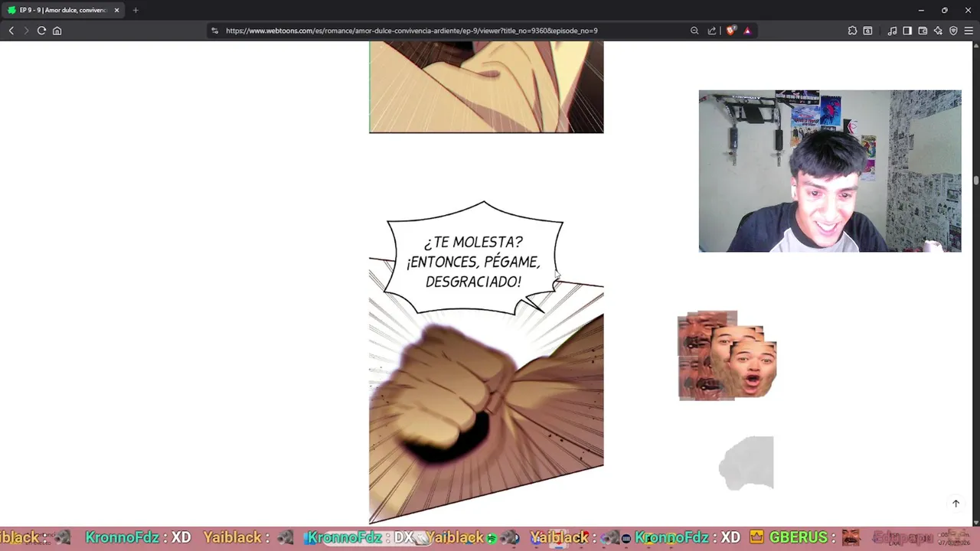Viewport: 980px width, 551px height.
Task: Click the stacked faces emote image
Action: pyautogui.click(x=727, y=355)
